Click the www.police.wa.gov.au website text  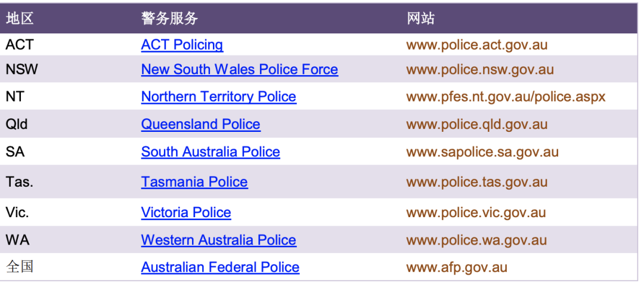coord(476,240)
